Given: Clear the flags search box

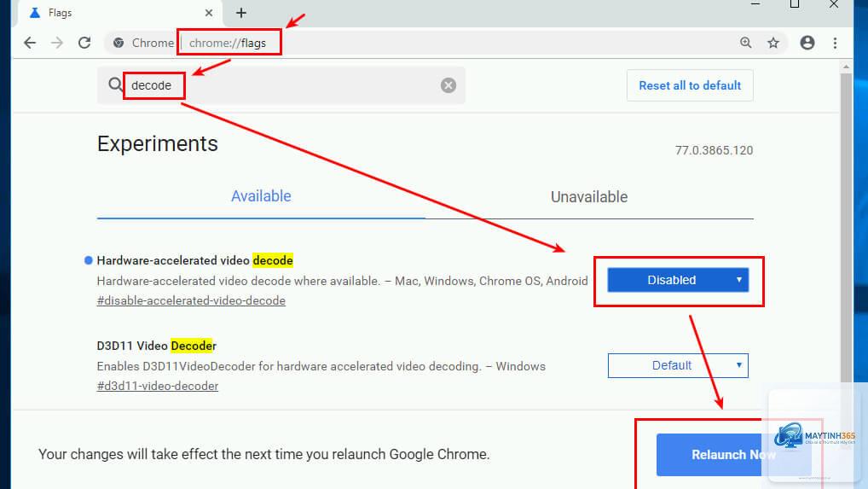Looking at the screenshot, I should point(448,85).
